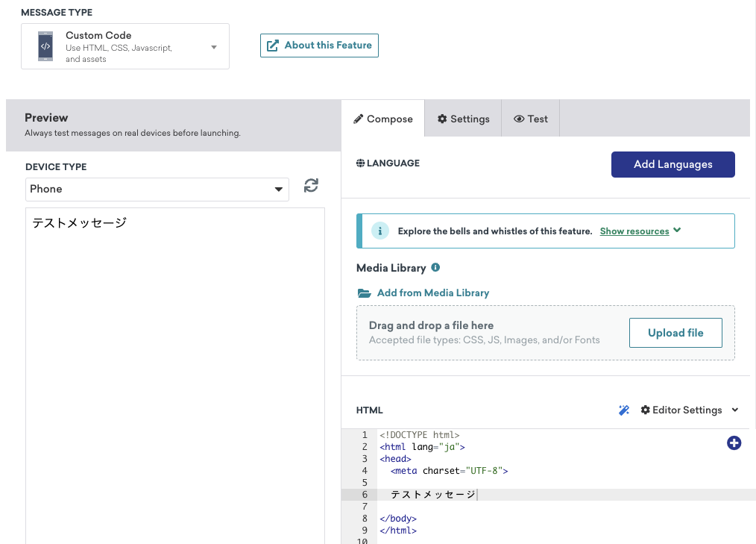Open the Test tab
The image size is (756, 544).
pyautogui.click(x=530, y=119)
